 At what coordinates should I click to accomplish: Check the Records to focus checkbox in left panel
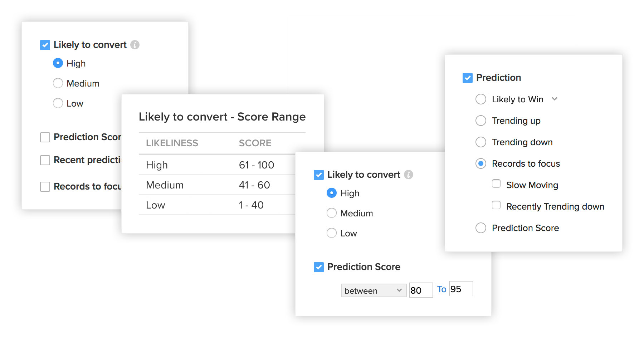tap(45, 187)
